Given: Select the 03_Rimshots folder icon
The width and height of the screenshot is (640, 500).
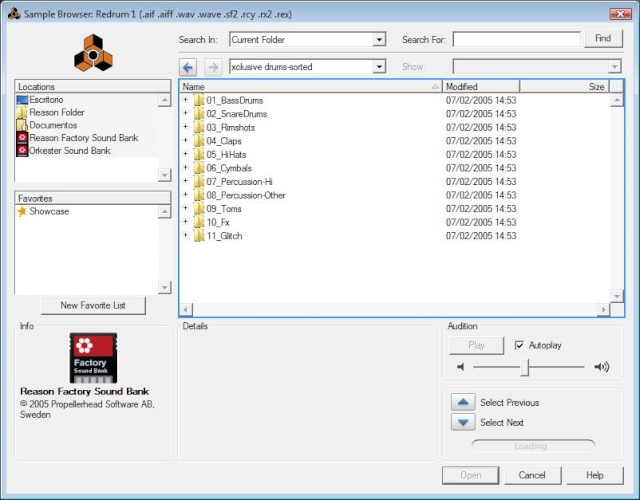Looking at the screenshot, I should pyautogui.click(x=199, y=127).
